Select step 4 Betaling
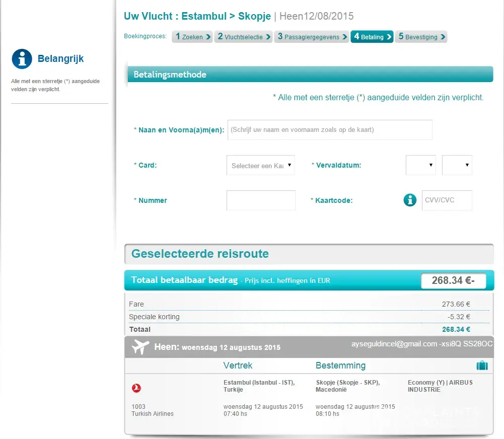The width and height of the screenshot is (504, 439). coord(372,37)
